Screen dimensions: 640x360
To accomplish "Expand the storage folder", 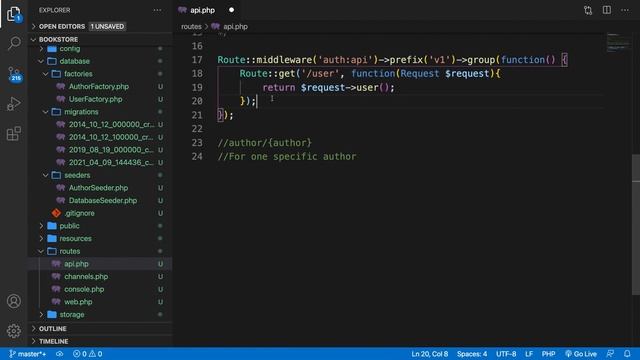I will pyautogui.click(x=100, y=314).
